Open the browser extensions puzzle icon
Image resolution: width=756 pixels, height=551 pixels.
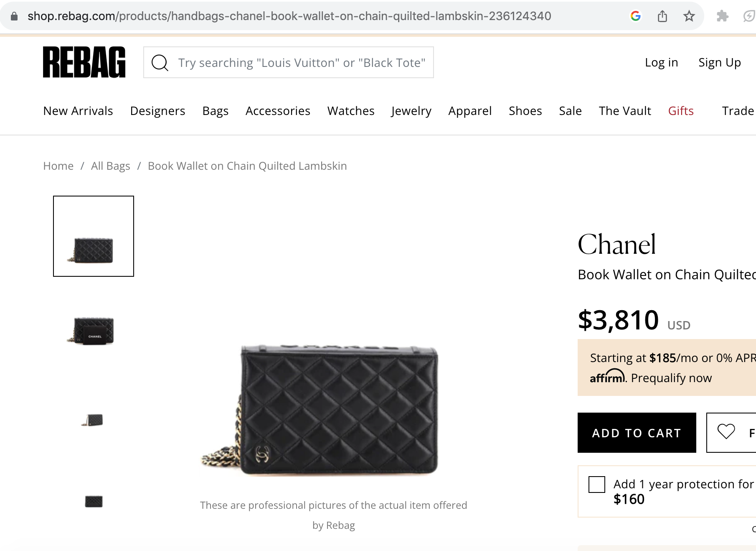[722, 16]
